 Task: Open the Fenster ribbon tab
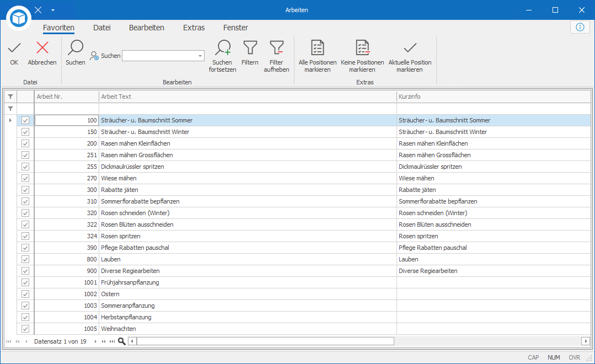click(x=235, y=28)
